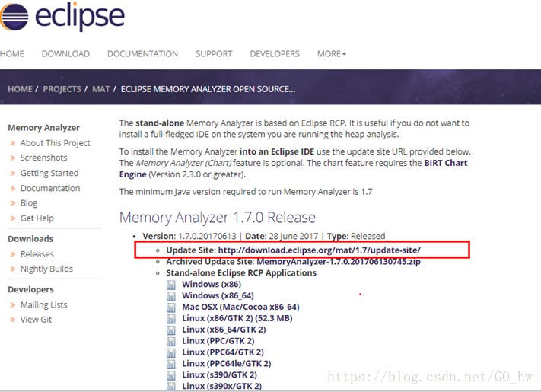Expand the MORE dropdown menu
Image resolution: width=541 pixels, height=392 pixels.
(332, 54)
